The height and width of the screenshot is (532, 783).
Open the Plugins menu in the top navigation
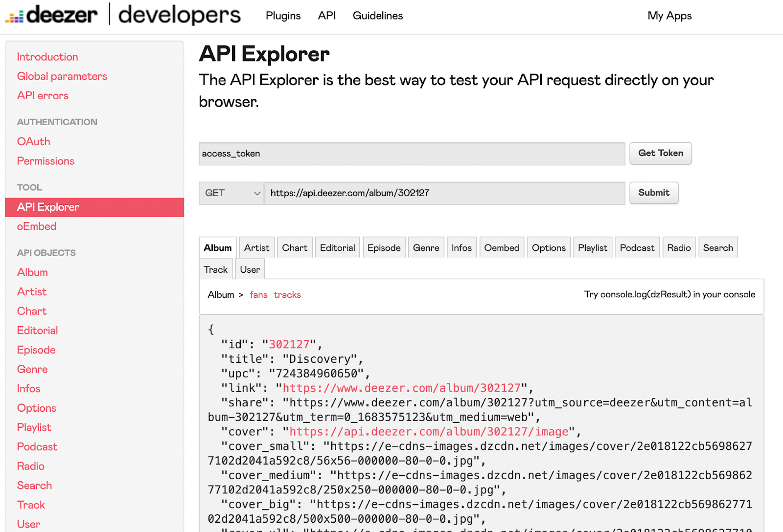(x=283, y=16)
